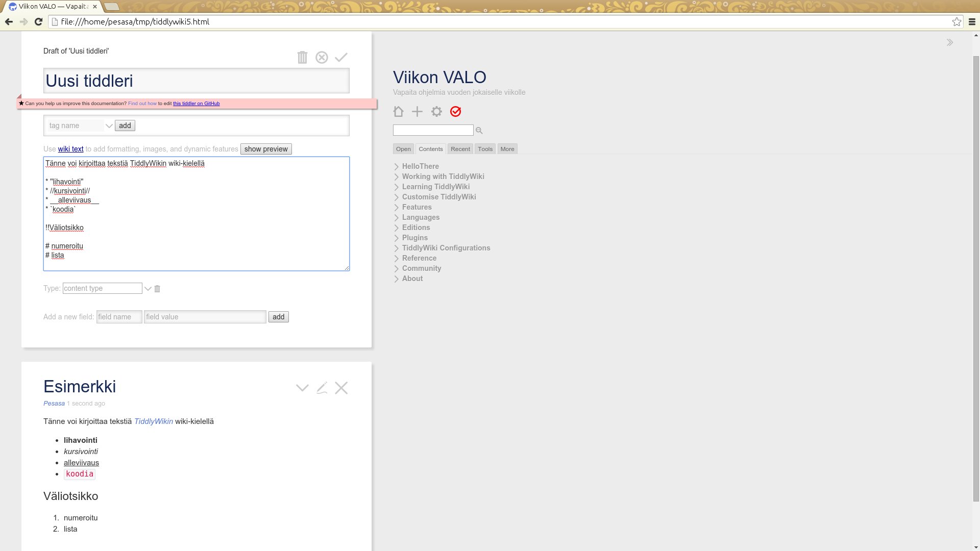Switch to the Recent tab
Image resolution: width=980 pixels, height=551 pixels.
460,149
